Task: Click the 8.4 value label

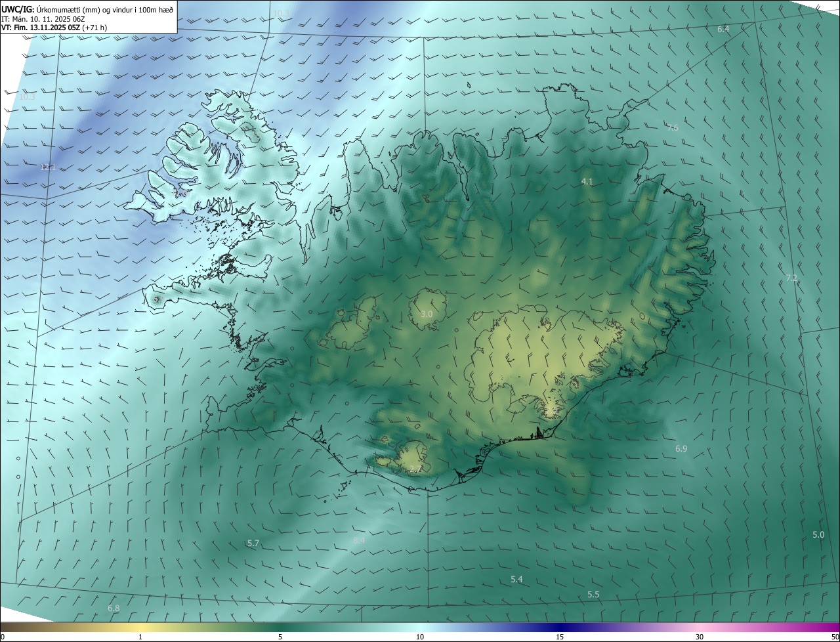Action: (x=359, y=540)
